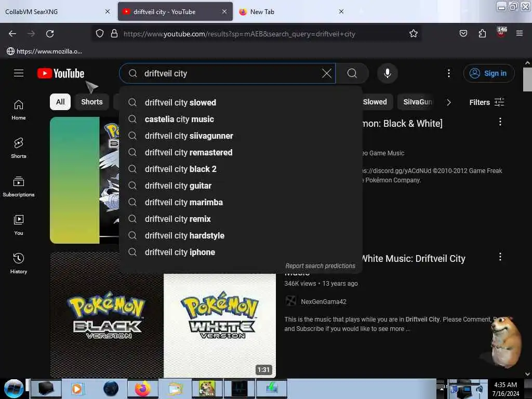View site info via the padlock icon
The width and height of the screenshot is (532, 399).
[114, 34]
